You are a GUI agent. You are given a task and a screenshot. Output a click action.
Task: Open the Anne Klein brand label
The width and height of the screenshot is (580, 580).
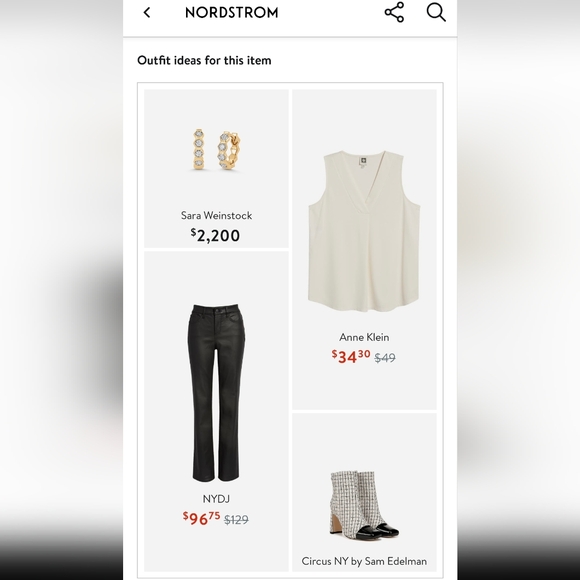tap(364, 337)
